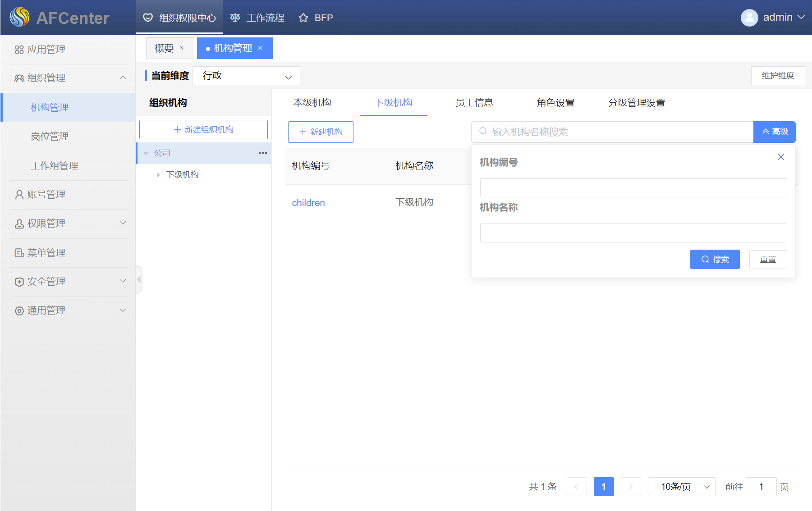Close the 概要 tab using its X
This screenshot has width=812, height=511.
[182, 48]
